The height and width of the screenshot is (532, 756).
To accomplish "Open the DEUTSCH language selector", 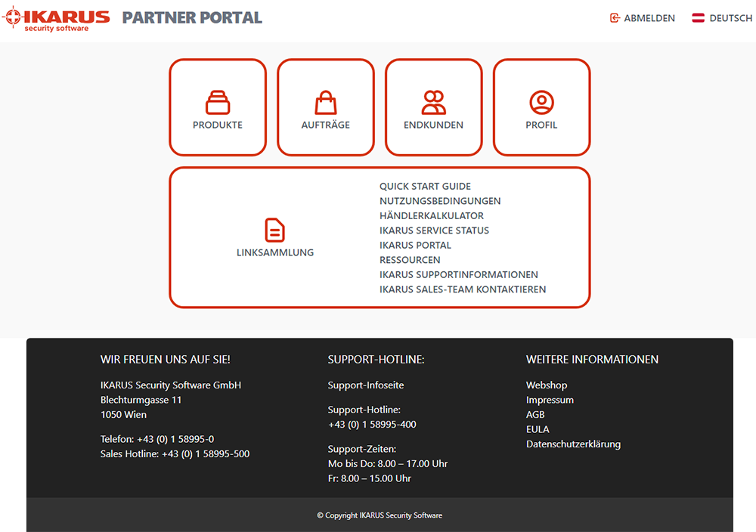I will coord(730,18).
